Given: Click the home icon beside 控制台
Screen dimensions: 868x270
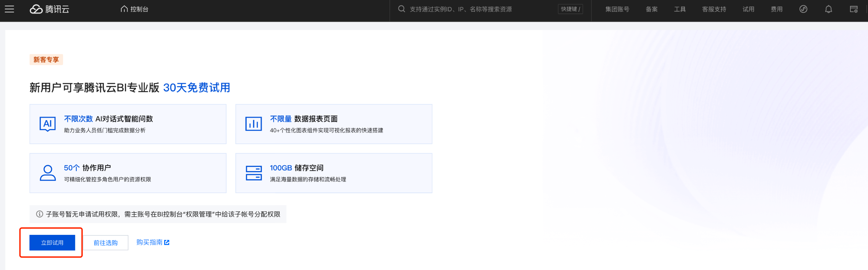Looking at the screenshot, I should point(124,9).
